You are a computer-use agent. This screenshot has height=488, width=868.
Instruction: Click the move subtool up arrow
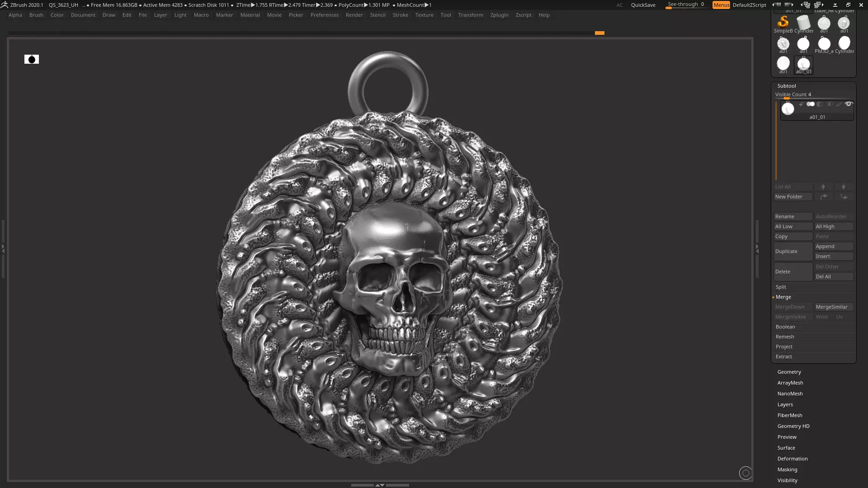click(823, 187)
